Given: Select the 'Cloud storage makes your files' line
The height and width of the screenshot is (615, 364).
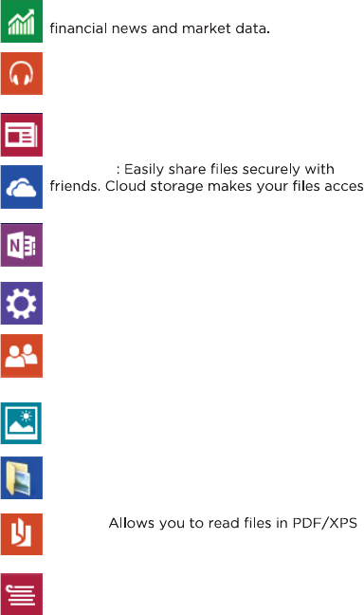Looking at the screenshot, I should click(234, 186).
